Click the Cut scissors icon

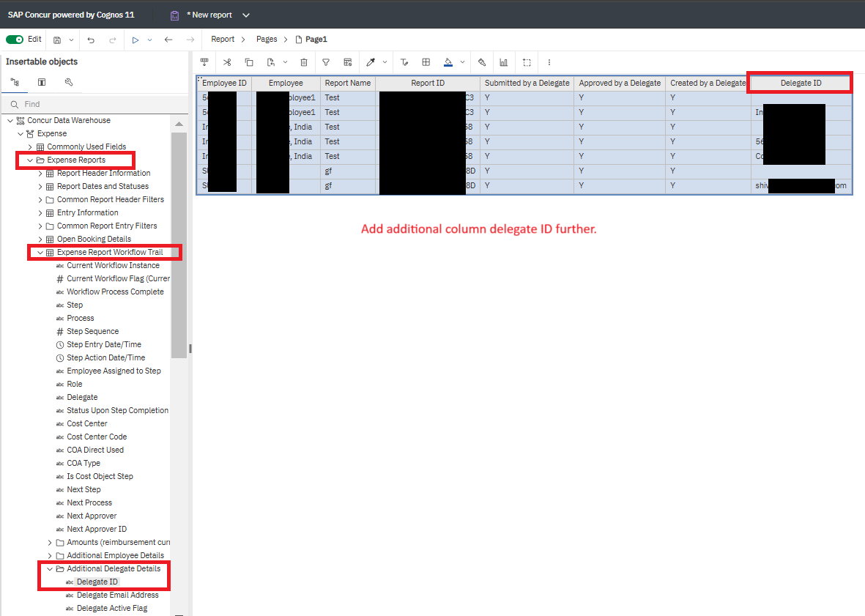pos(227,62)
